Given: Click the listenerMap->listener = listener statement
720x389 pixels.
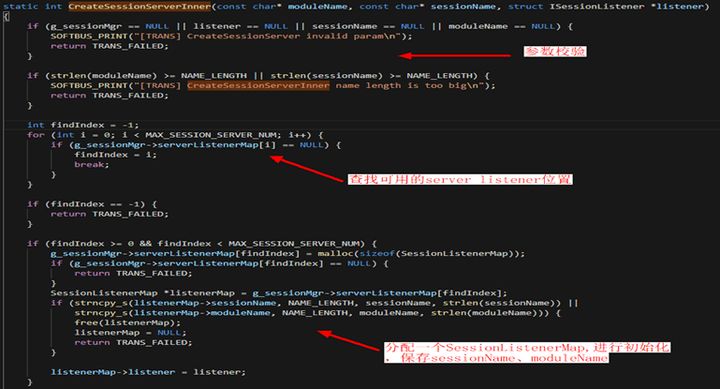Looking at the screenshot, I should 148,372.
